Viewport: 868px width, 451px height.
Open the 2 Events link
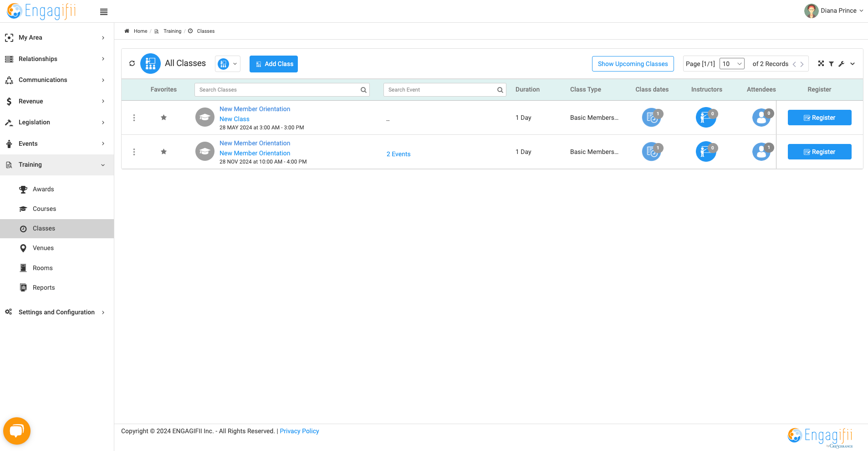pyautogui.click(x=398, y=154)
